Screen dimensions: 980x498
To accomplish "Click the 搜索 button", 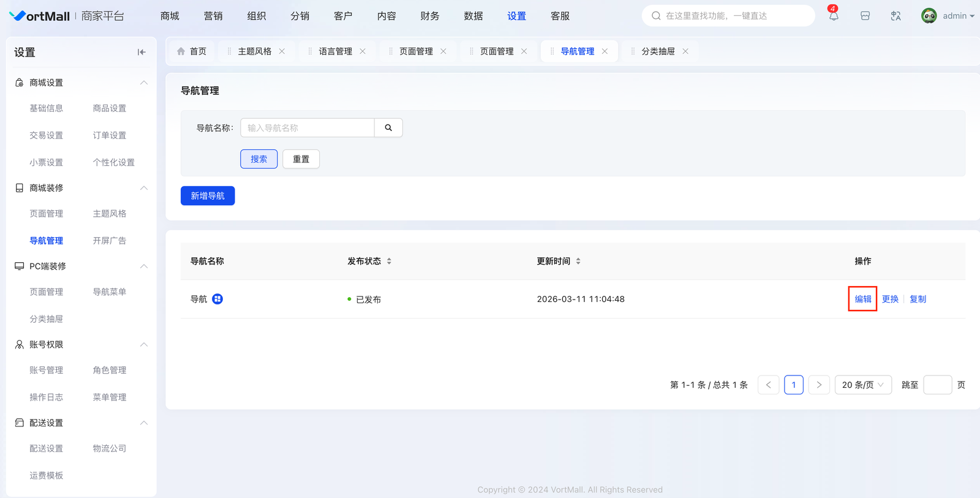I will (259, 159).
